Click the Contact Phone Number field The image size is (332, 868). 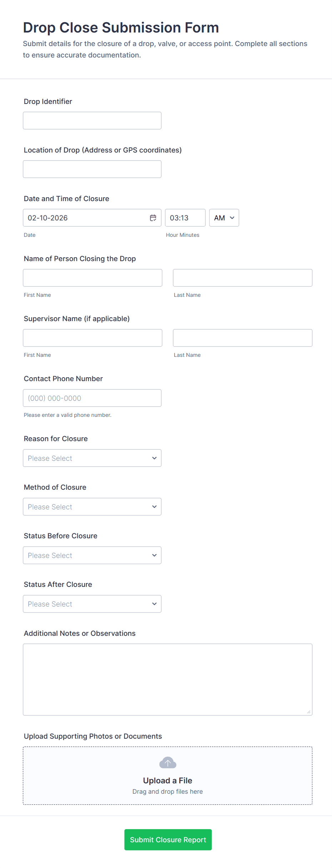[92, 398]
